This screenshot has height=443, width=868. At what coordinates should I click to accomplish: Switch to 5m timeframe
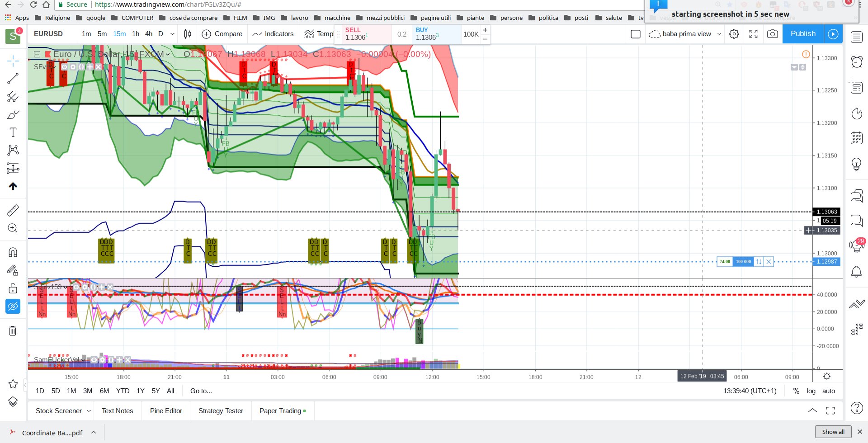[102, 34]
